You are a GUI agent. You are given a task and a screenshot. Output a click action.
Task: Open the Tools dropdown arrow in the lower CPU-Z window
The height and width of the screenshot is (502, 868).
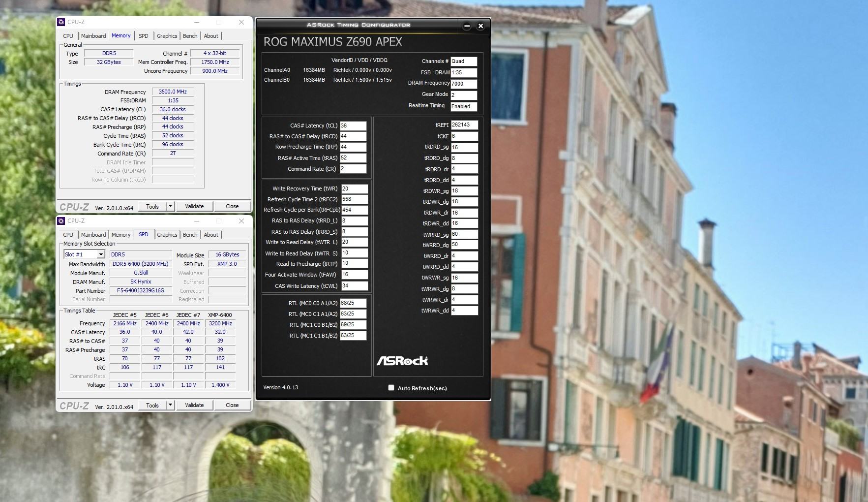pos(170,405)
